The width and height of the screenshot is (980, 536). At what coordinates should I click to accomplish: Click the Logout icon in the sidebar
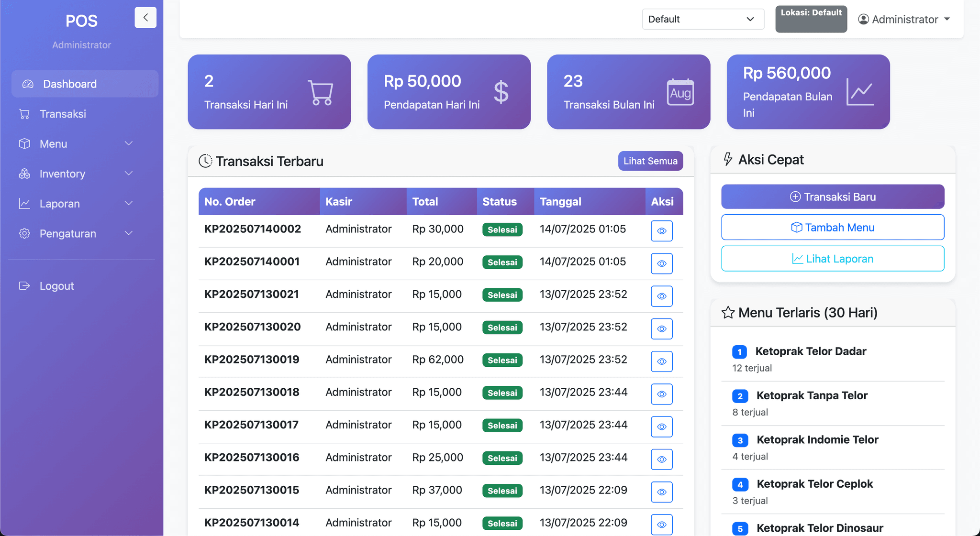click(x=24, y=286)
